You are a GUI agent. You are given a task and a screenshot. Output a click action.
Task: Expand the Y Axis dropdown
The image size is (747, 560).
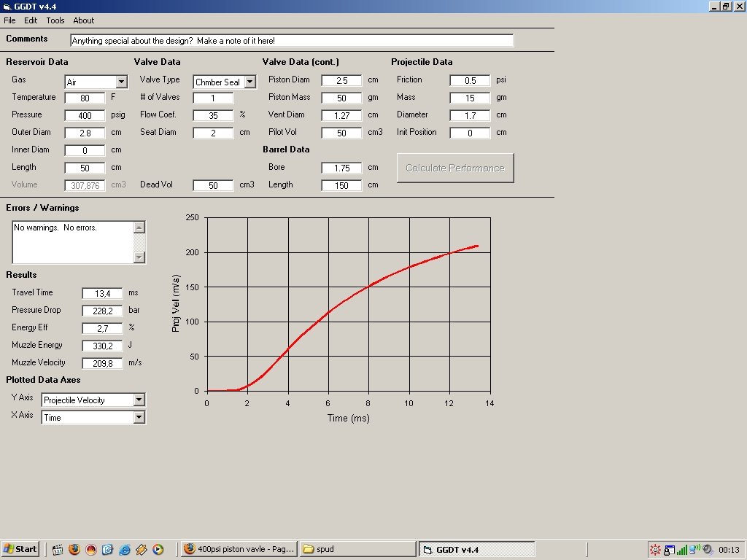click(139, 400)
